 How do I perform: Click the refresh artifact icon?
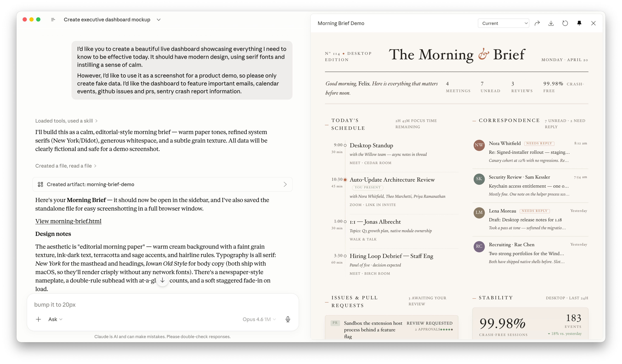565,23
